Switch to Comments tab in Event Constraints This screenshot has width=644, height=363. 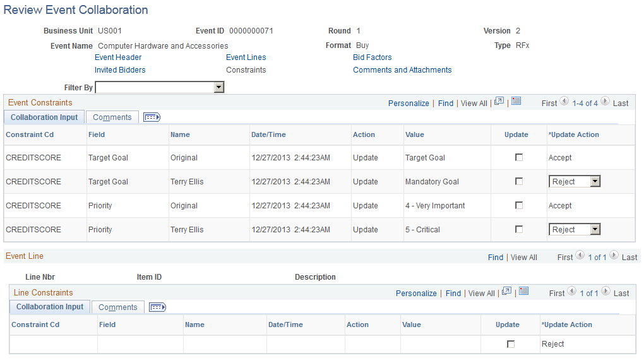(112, 117)
